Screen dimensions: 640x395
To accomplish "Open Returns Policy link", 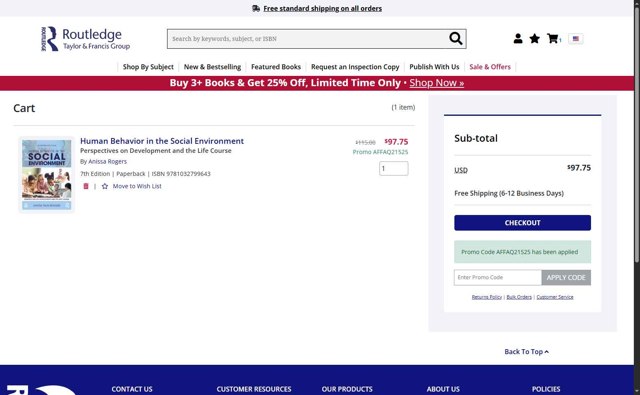I will 487,297.
